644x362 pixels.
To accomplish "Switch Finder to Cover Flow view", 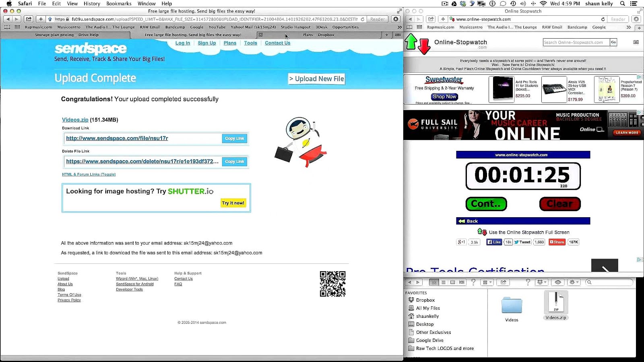I will click(462, 282).
